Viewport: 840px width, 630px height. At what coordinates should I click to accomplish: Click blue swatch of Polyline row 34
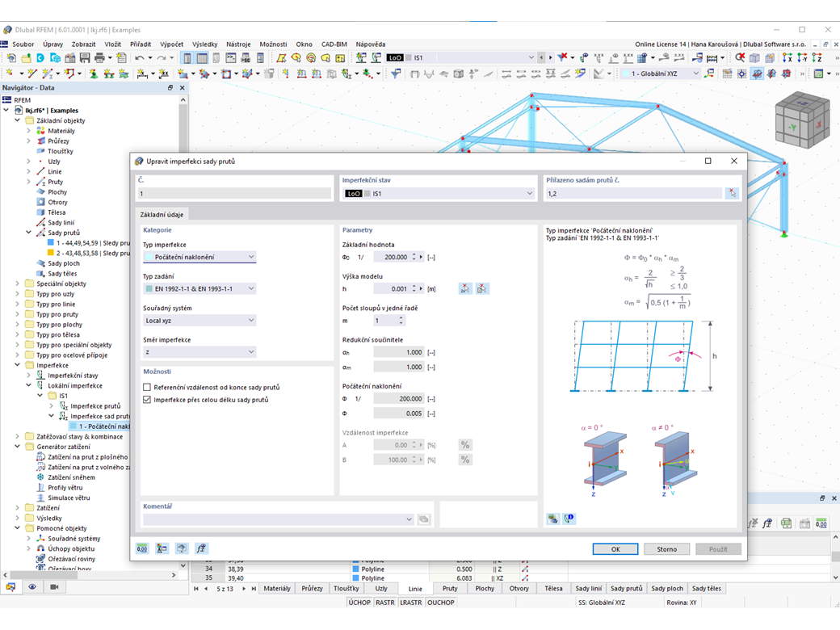coord(355,569)
